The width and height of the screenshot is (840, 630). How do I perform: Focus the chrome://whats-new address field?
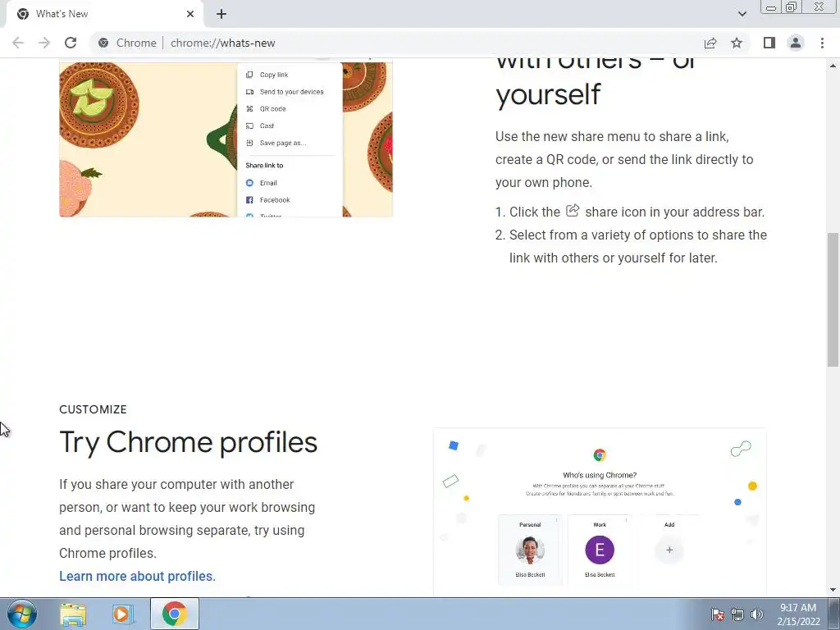(222, 43)
